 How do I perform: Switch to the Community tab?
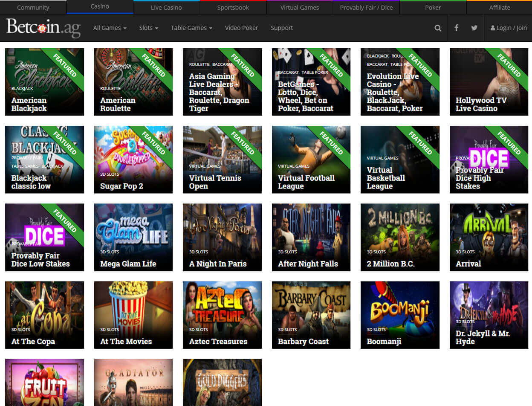pyautogui.click(x=33, y=7)
